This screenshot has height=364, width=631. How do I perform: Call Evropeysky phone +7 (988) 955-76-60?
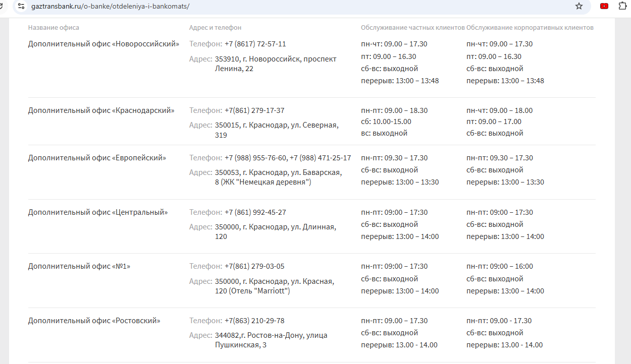pos(255,158)
